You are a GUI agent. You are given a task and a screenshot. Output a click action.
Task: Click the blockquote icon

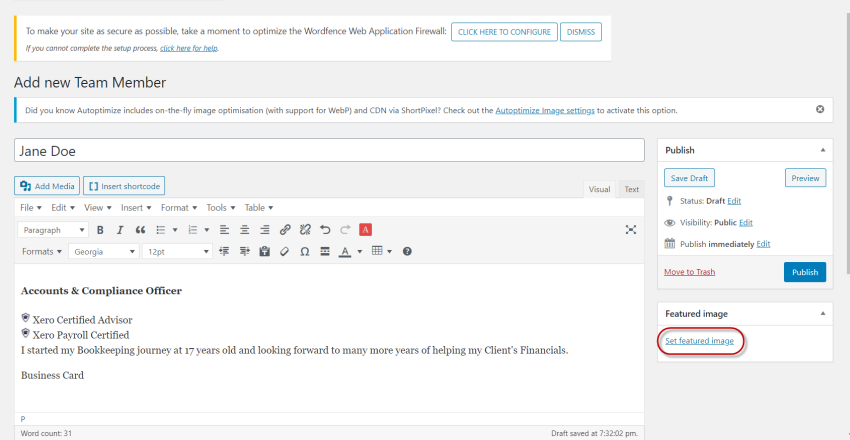140,230
